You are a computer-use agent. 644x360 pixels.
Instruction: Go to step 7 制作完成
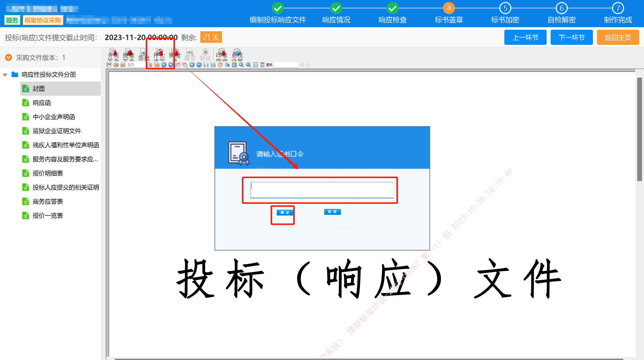[x=618, y=13]
